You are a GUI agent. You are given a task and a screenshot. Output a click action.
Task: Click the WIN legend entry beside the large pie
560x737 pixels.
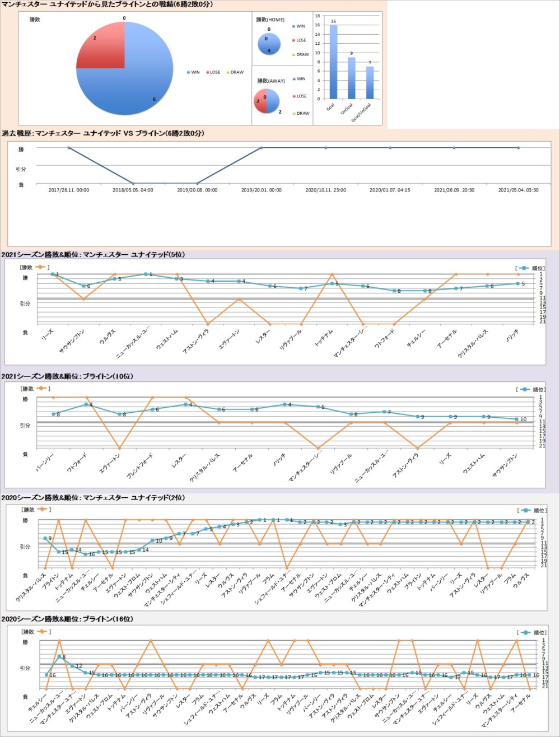[x=194, y=72]
